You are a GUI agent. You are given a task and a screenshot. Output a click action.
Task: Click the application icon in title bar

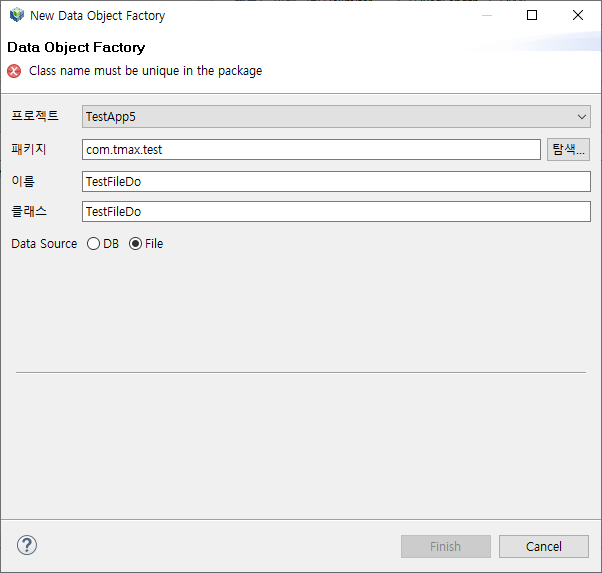pos(17,15)
